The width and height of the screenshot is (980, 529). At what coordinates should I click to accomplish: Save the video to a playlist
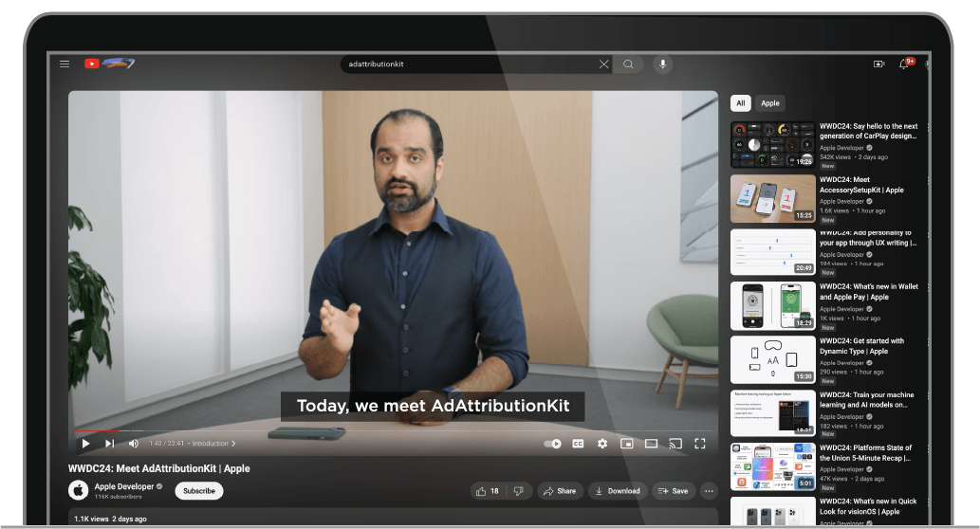674,491
